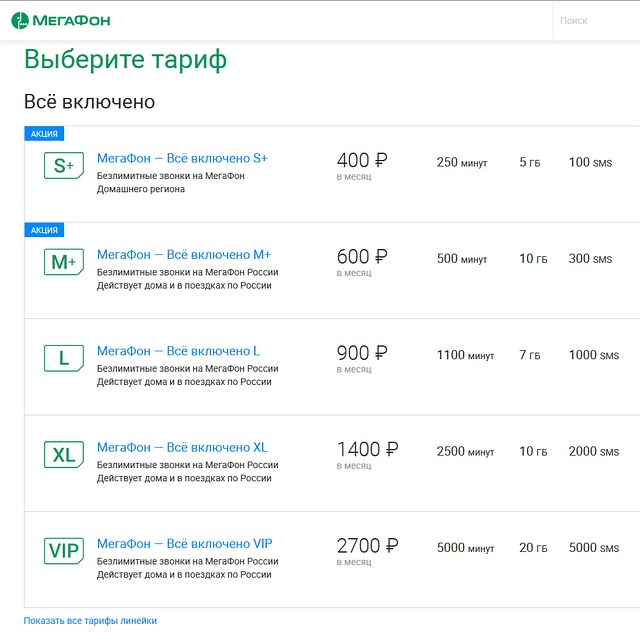Viewport: 640px width, 632px height.
Task: Click 300 SMS value
Action: pos(591,259)
